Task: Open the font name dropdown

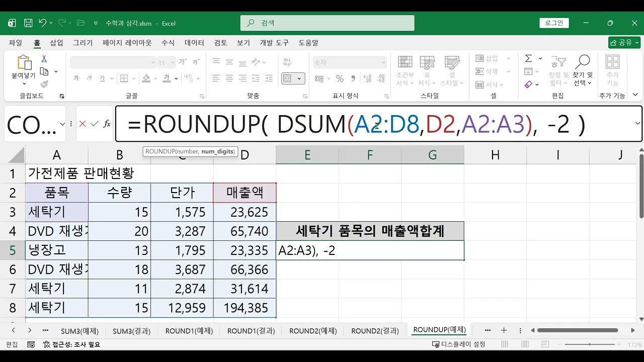Action: [x=153, y=63]
